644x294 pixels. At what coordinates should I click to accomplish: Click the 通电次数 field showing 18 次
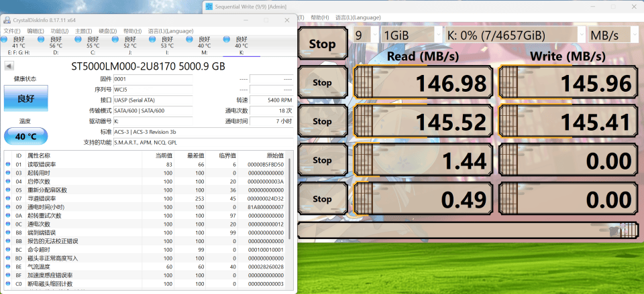point(271,111)
